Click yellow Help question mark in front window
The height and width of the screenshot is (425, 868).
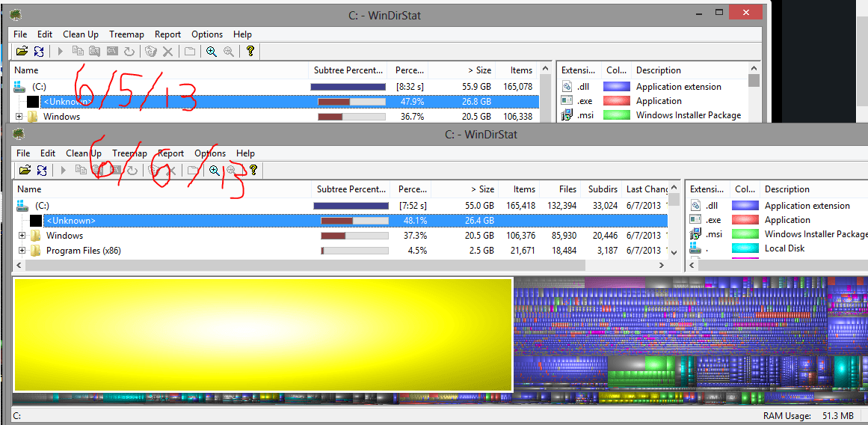[x=253, y=170]
